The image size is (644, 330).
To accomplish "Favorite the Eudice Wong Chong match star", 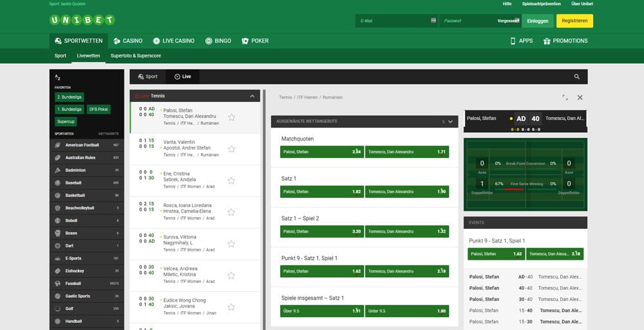I will tap(232, 307).
